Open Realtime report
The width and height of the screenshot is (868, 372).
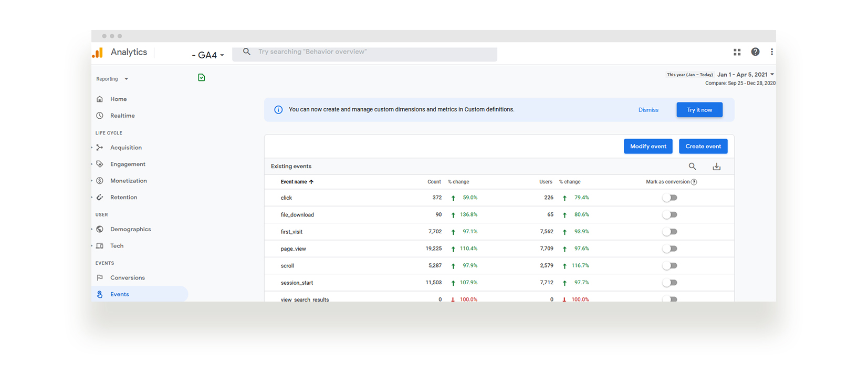coord(122,116)
